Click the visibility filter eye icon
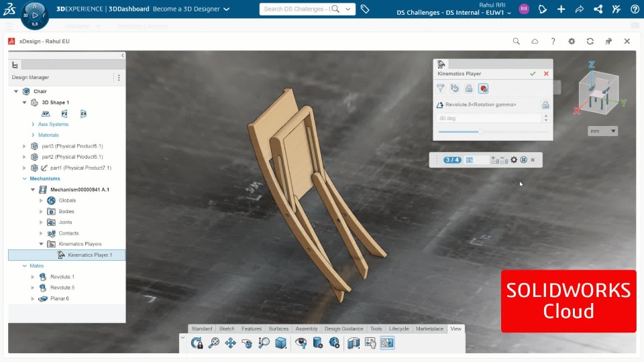 click(301, 343)
